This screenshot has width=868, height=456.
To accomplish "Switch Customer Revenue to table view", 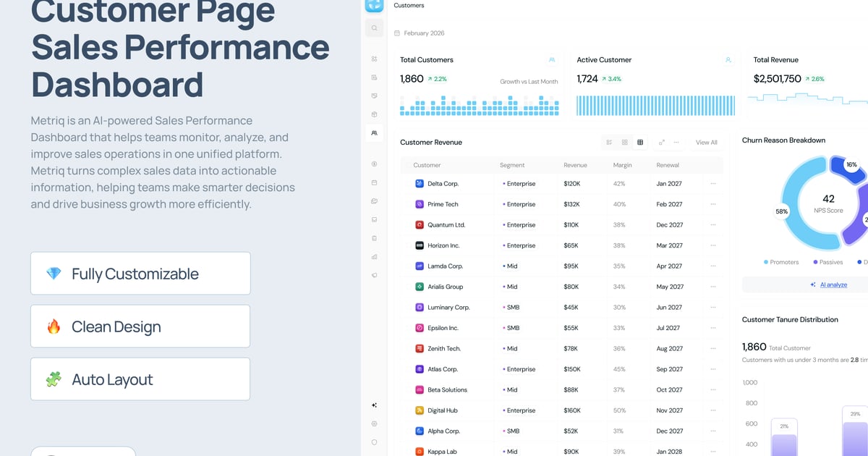I will (640, 143).
